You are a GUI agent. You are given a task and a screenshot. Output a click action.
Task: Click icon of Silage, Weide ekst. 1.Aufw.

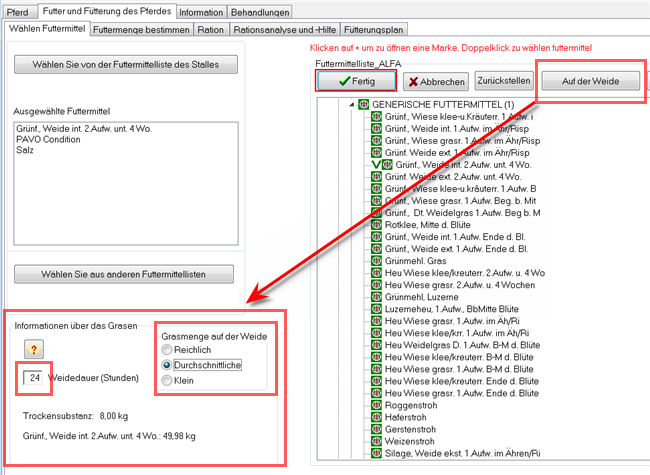click(376, 453)
